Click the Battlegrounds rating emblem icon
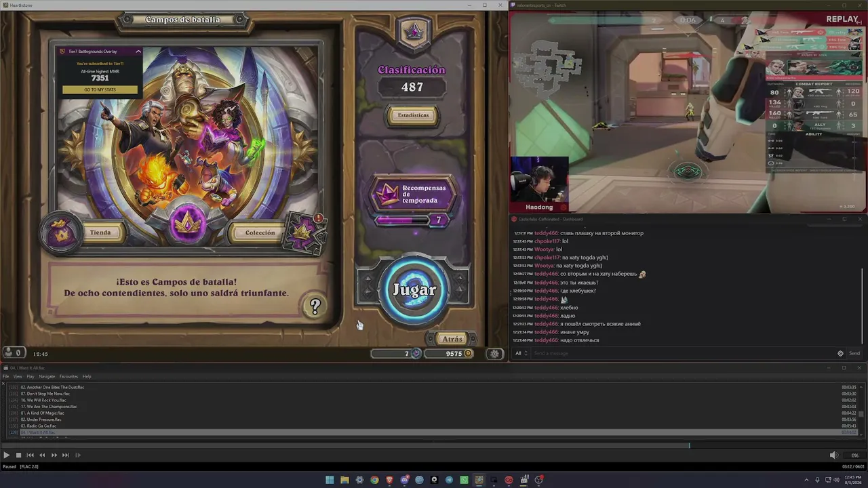The image size is (868, 488). (x=412, y=30)
